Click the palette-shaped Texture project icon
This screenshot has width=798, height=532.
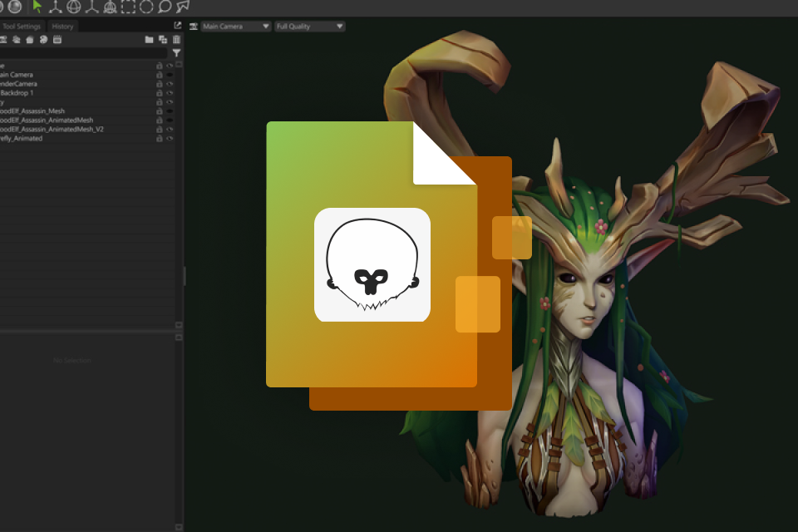coord(44,40)
